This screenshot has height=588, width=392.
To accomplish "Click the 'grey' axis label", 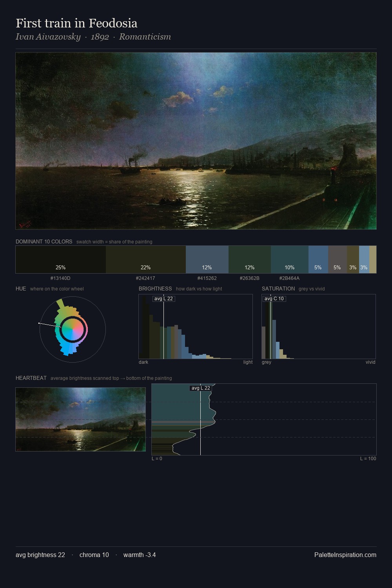I will click(267, 362).
